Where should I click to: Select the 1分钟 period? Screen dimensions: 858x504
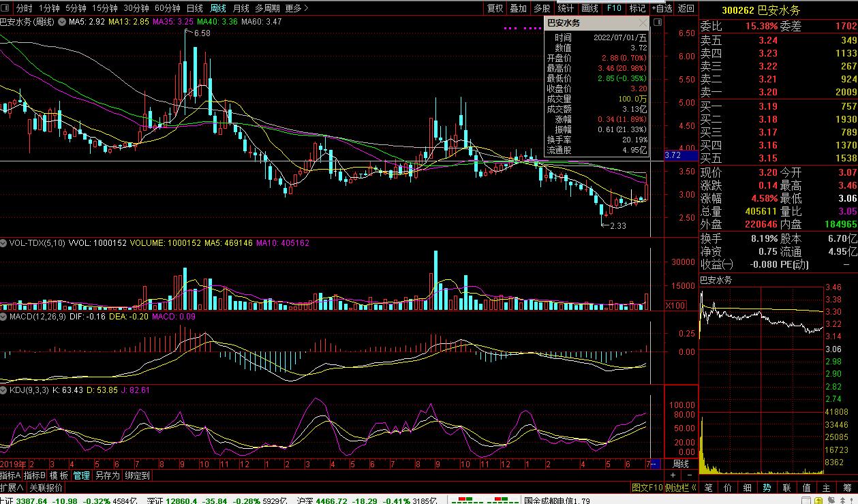pos(48,8)
